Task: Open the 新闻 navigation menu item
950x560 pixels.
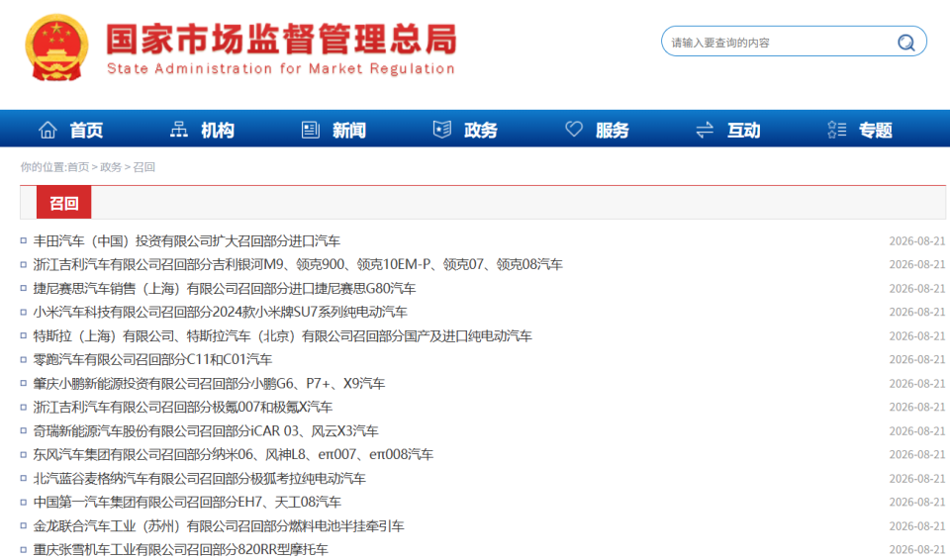Action: click(x=349, y=131)
